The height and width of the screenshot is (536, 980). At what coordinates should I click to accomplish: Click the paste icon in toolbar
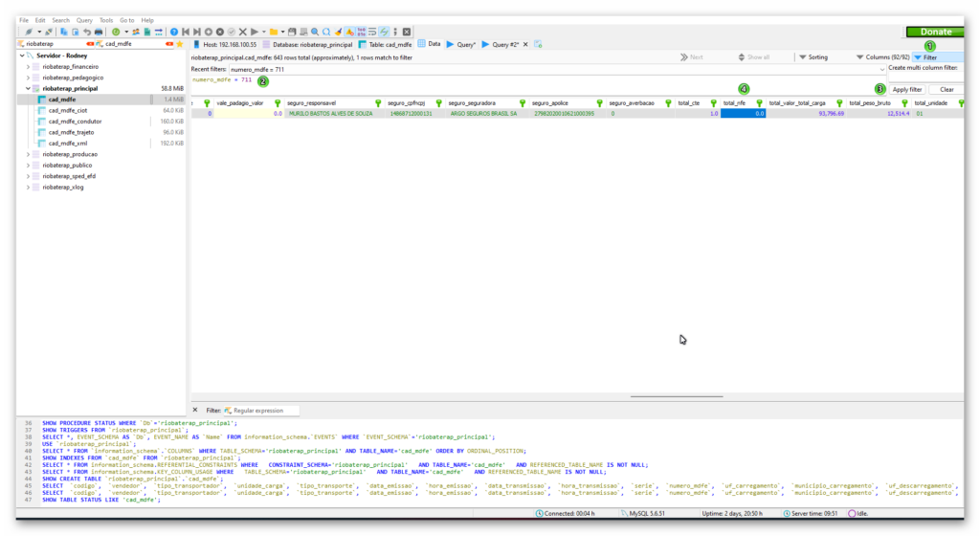point(75,32)
